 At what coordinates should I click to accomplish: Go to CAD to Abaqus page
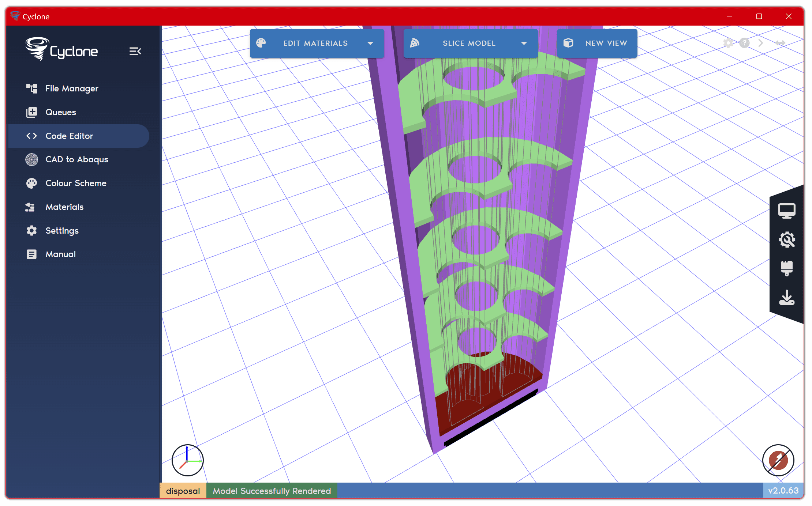pyautogui.click(x=76, y=159)
